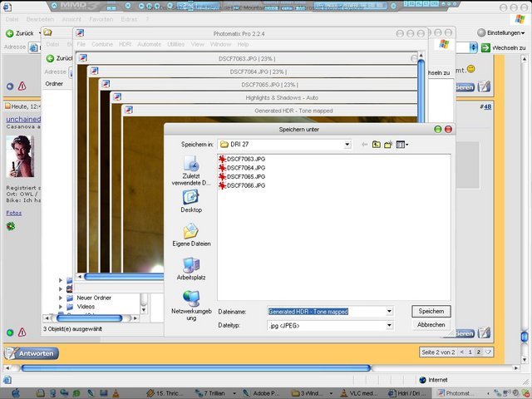Open the Seite 2 von 2 page dropdown arrow
The height and width of the screenshot is (399, 532).
click(488, 352)
